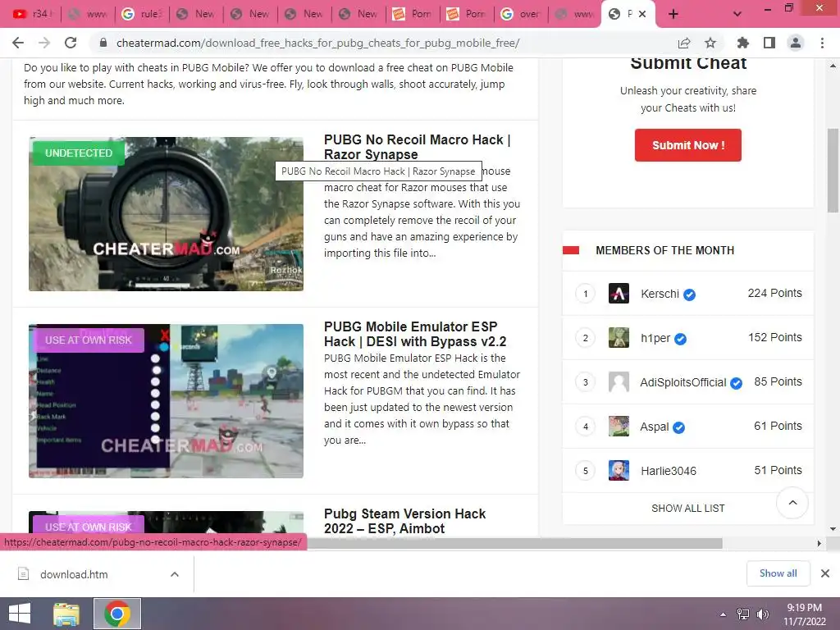Close the active cheatermad tab
Screen dimensions: 840x630
[643, 14]
